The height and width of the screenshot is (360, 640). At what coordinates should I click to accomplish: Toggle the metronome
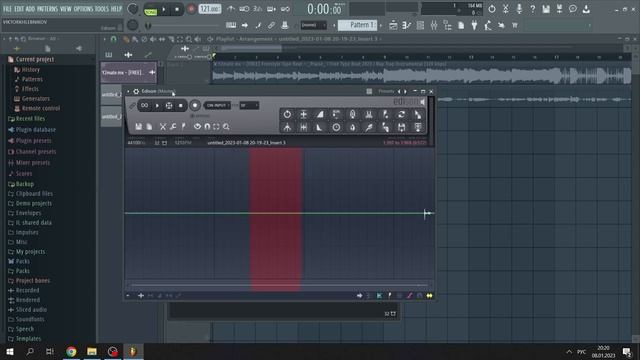click(231, 9)
